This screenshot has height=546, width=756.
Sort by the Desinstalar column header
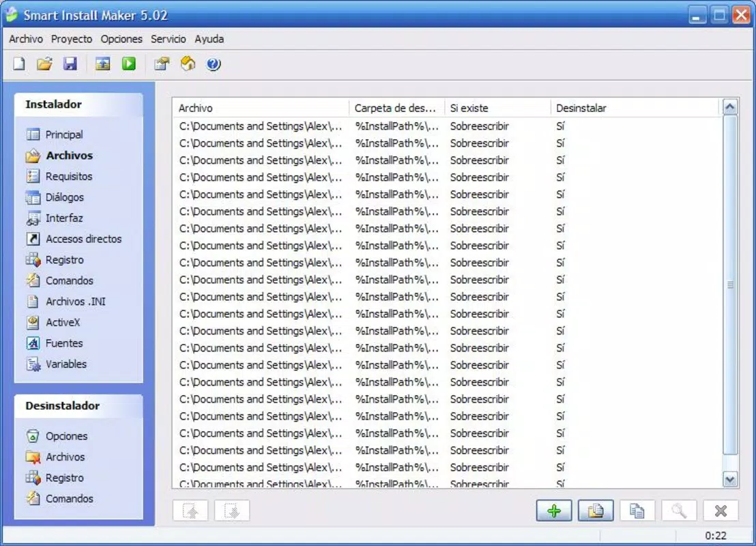pos(635,108)
